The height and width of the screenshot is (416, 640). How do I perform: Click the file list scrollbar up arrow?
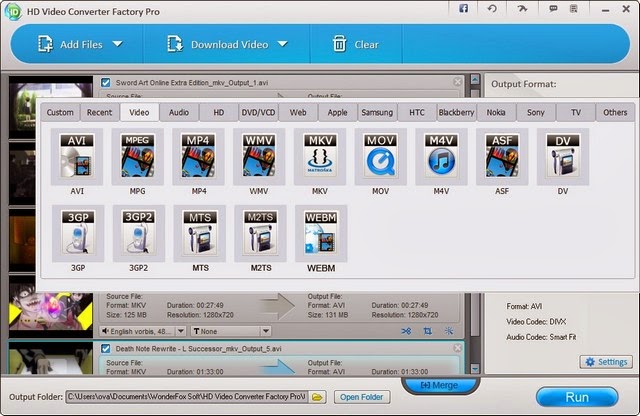pyautogui.click(x=475, y=79)
